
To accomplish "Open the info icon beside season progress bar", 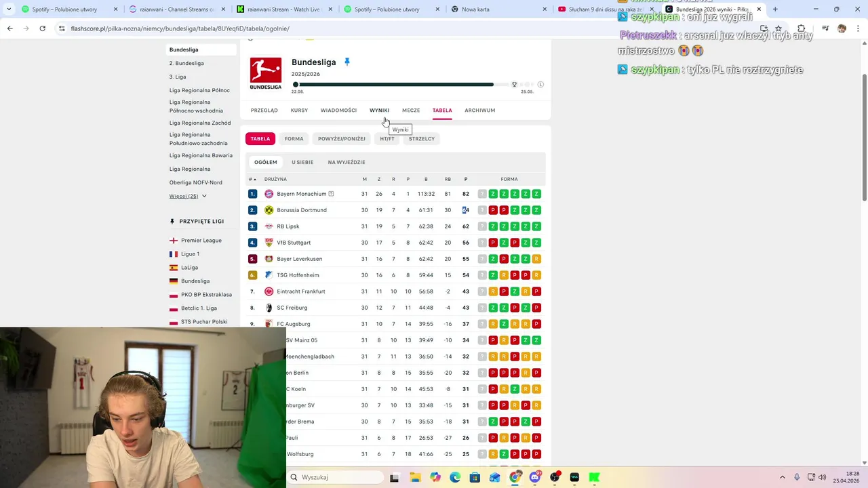I will pyautogui.click(x=540, y=85).
